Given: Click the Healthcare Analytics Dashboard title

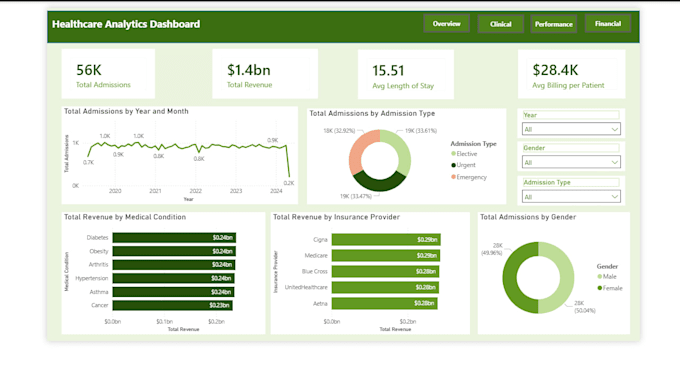Looking at the screenshot, I should (x=126, y=24).
